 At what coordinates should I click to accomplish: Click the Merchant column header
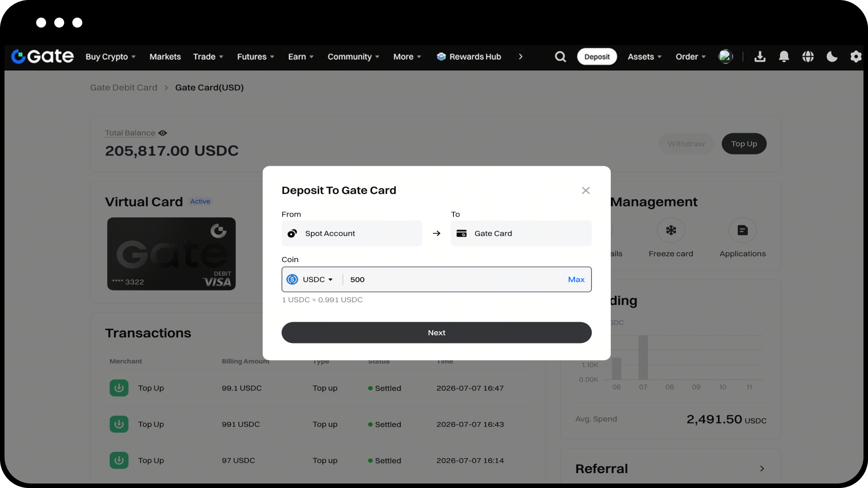tap(126, 361)
